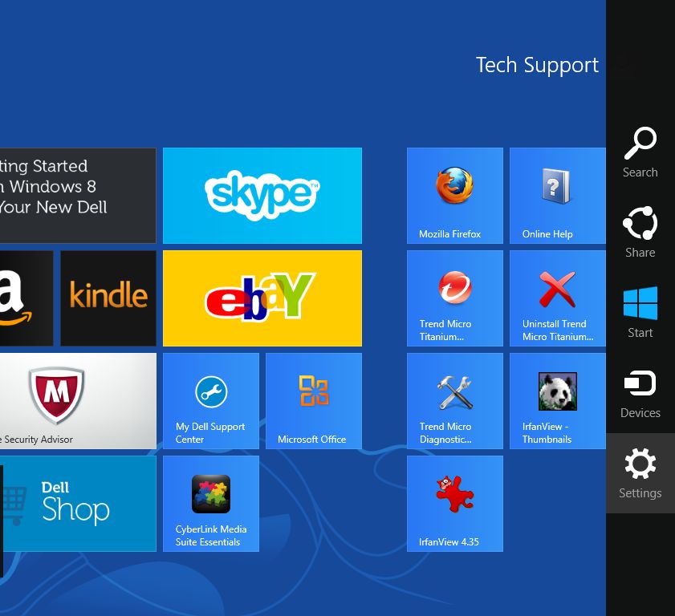Open the Devices charm
The image size is (675, 616).
tap(640, 393)
